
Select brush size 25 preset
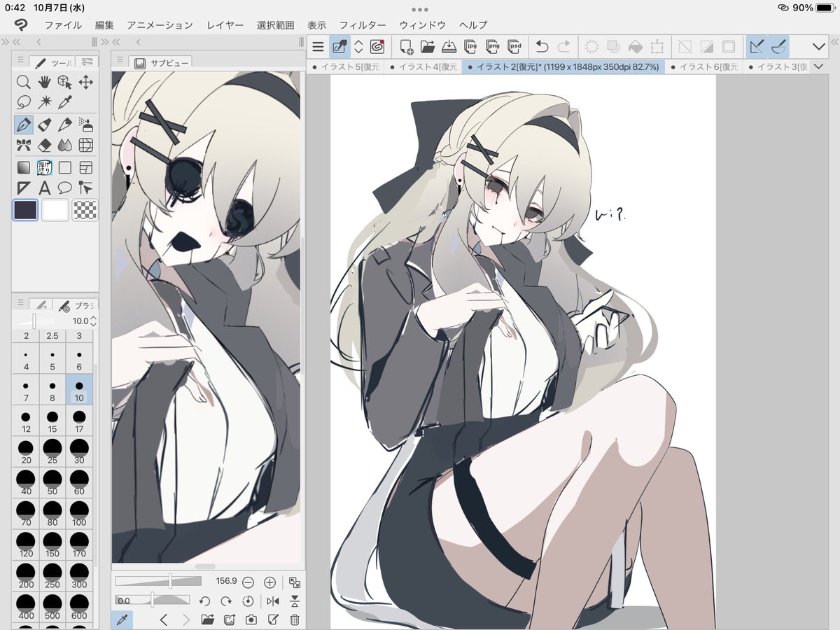click(x=52, y=452)
